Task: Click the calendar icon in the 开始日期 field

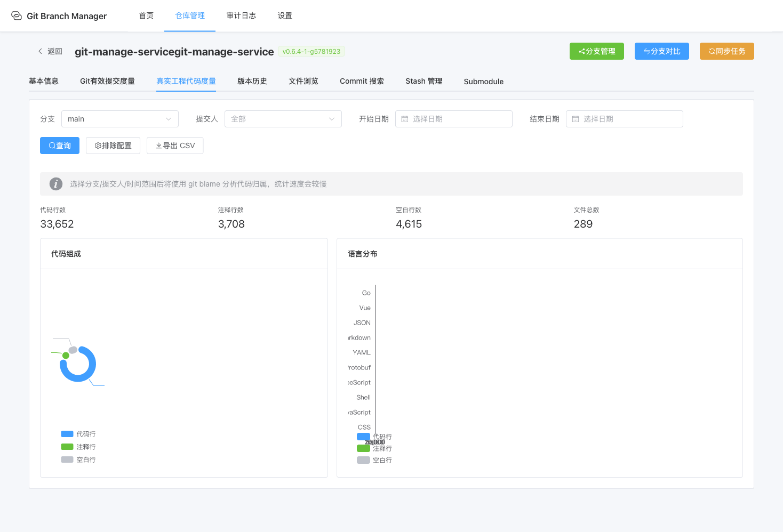Action: (404, 119)
